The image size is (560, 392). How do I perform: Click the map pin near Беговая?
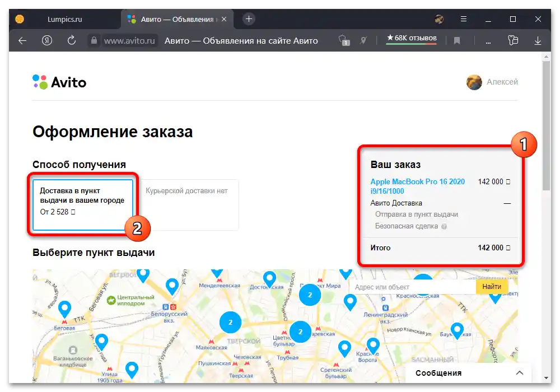coord(64,309)
